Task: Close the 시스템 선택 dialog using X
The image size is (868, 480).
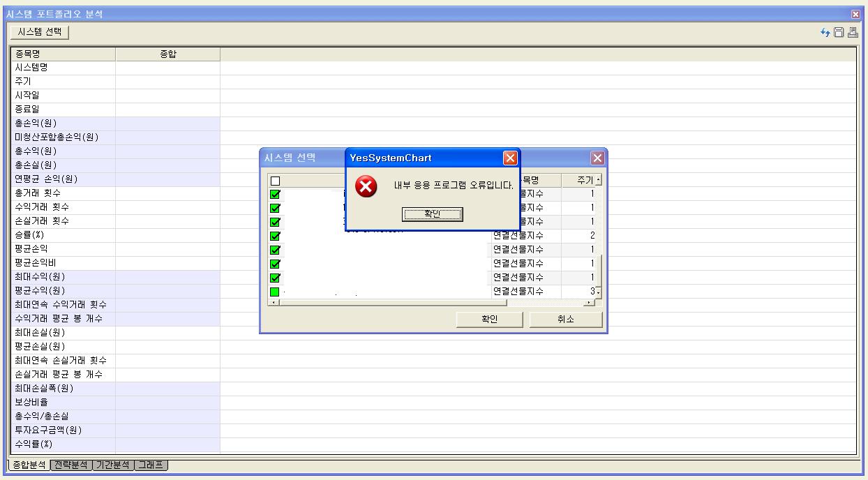Action: [x=597, y=158]
